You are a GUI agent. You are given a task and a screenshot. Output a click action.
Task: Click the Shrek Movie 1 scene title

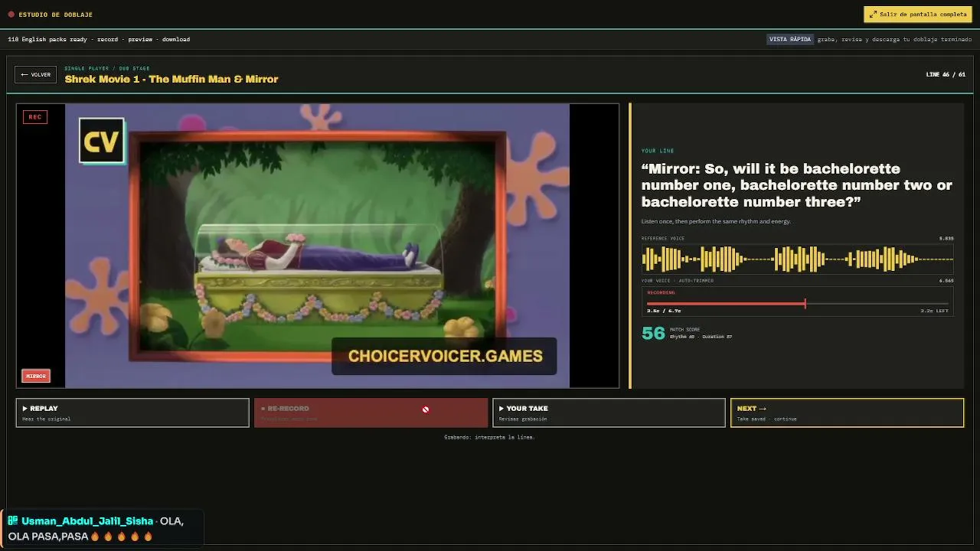[x=171, y=79]
